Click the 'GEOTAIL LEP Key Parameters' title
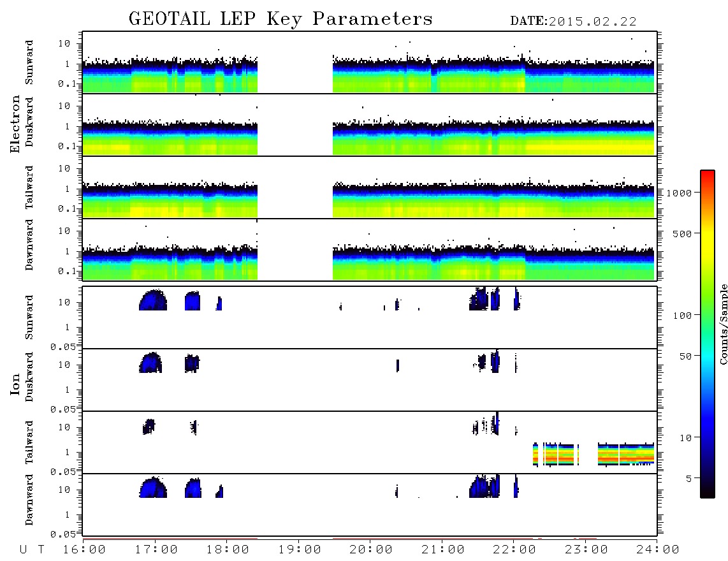This screenshot has width=728, height=561. (280, 19)
